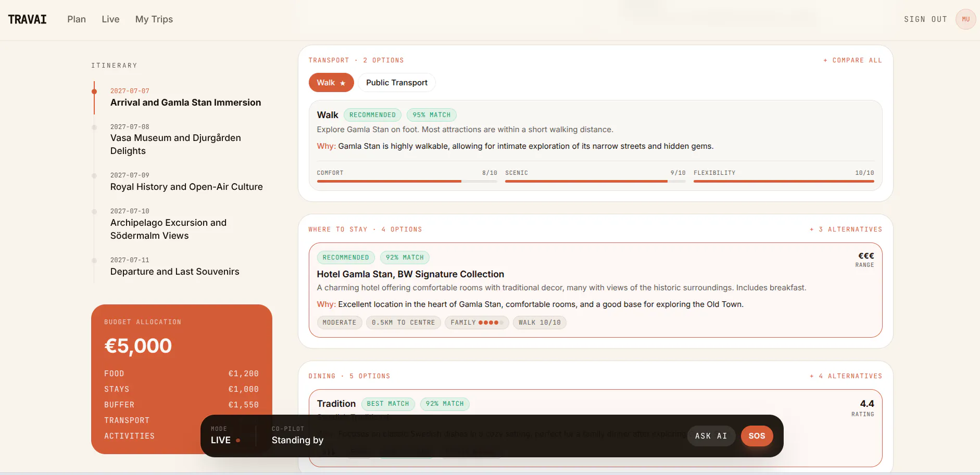Screen dimensions: 980x475
Task: Select Arrival and Gamla Stan Immersion day
Action: point(185,97)
